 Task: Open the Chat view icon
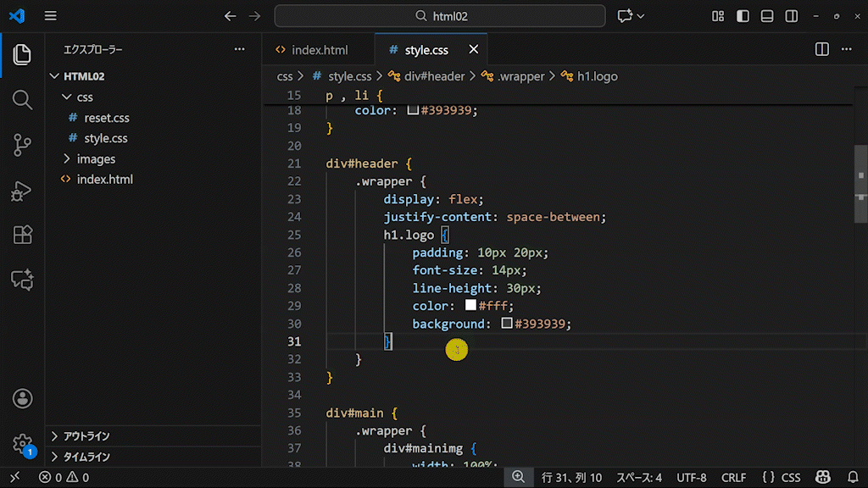coord(22,280)
